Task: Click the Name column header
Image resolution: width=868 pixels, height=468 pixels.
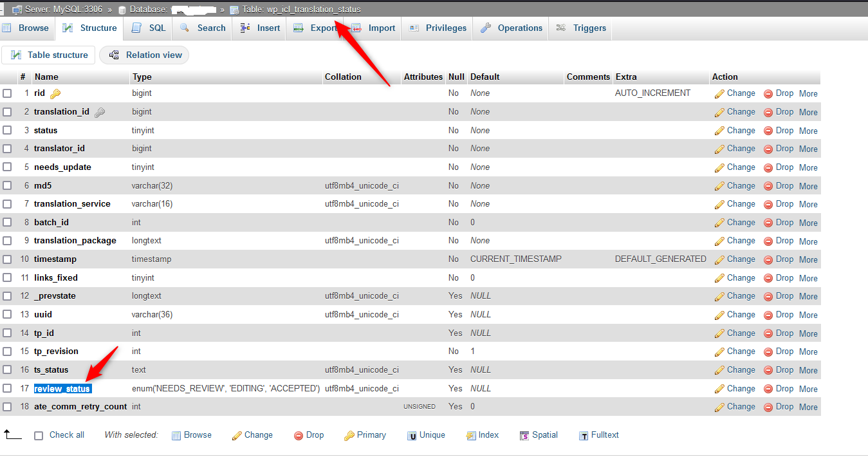Action: (x=46, y=77)
